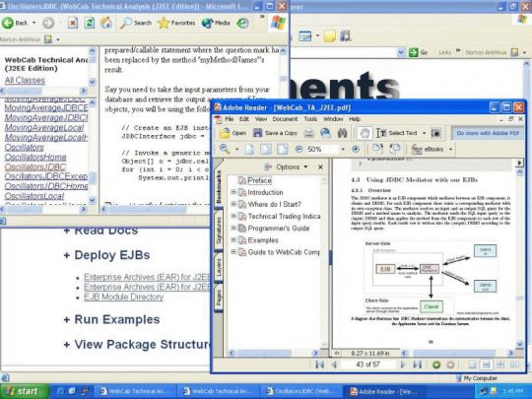This screenshot has width=532, height=399.
Task: Go to last page of PDF
Action: [418, 365]
